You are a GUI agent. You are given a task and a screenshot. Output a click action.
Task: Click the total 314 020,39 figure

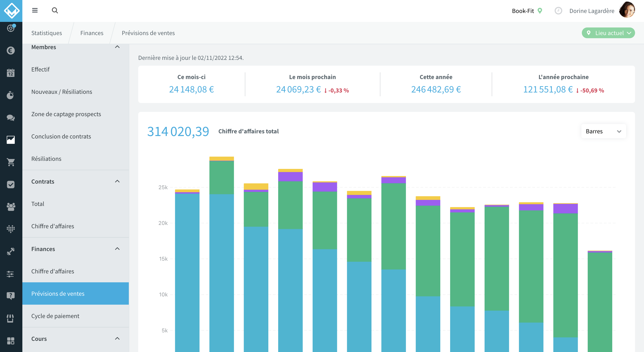coord(178,131)
